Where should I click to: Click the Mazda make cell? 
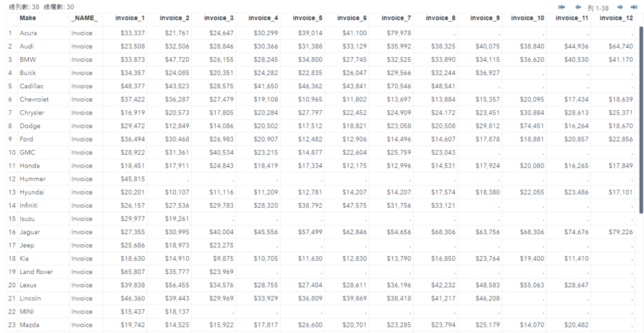coord(30,325)
